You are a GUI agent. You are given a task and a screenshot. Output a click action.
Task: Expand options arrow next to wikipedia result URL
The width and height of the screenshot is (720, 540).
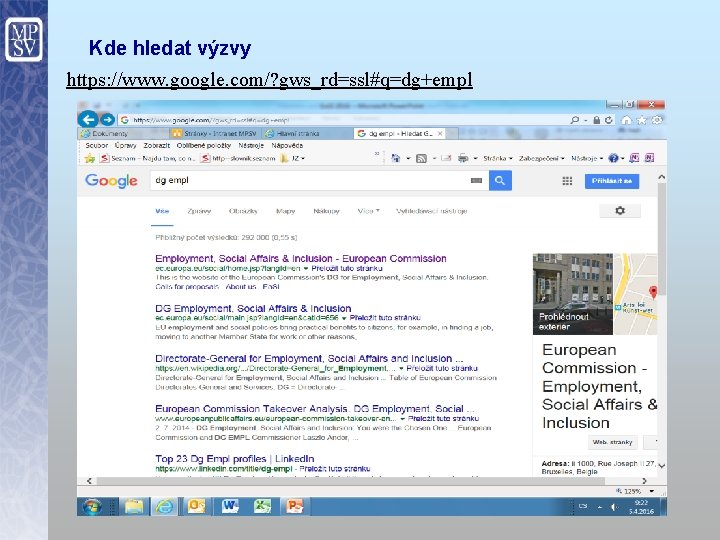point(401,368)
